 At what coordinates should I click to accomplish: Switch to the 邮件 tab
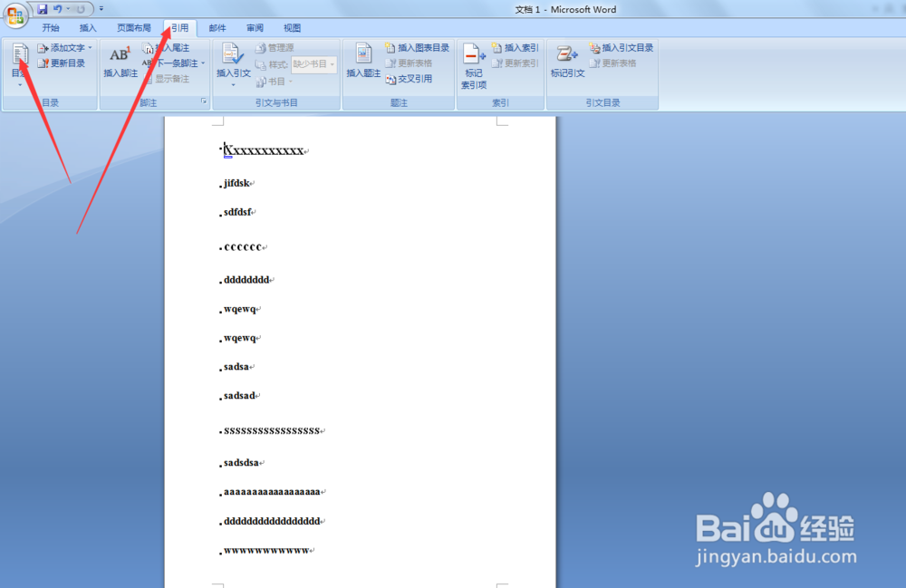[217, 28]
